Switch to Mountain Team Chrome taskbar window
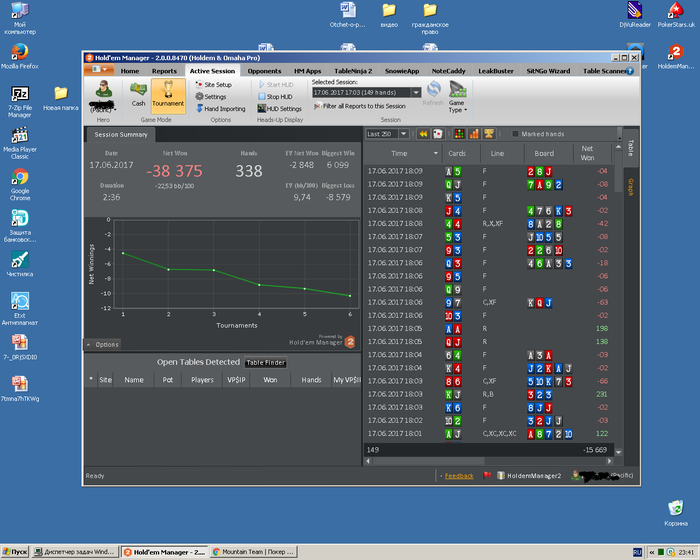The width and height of the screenshot is (700, 560). click(254, 552)
